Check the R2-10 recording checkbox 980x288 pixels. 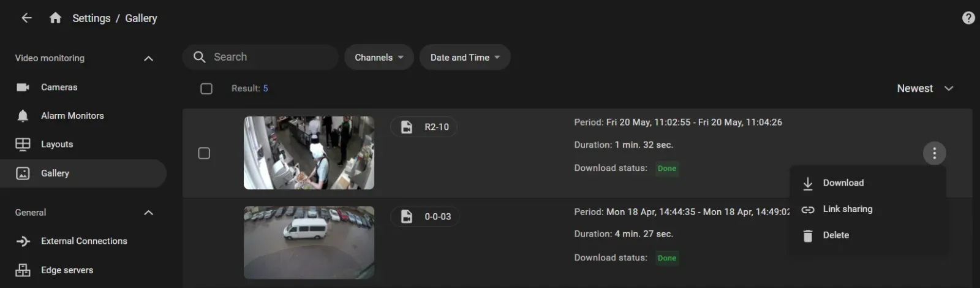click(x=204, y=153)
